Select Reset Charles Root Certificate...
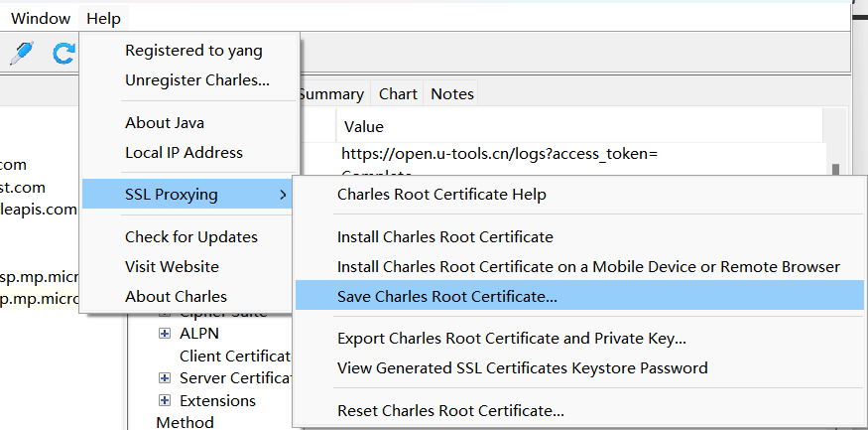This screenshot has width=868, height=430. tap(579, 410)
